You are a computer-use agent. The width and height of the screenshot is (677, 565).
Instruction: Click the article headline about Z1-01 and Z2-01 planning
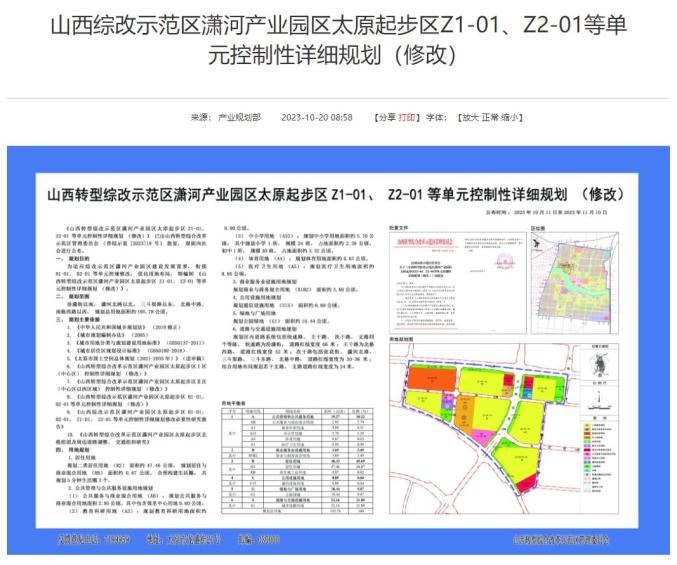[338, 40]
